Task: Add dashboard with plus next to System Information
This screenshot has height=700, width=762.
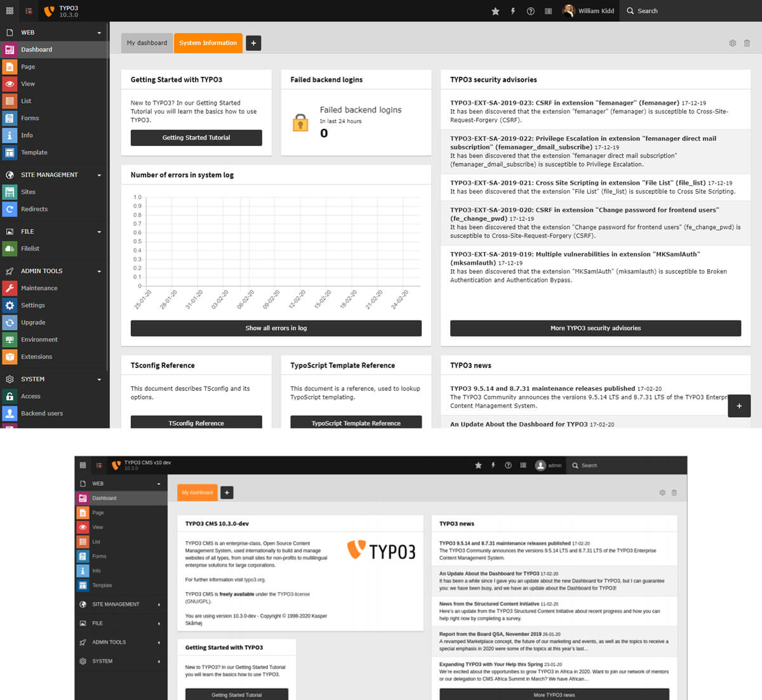Action: 253,43
